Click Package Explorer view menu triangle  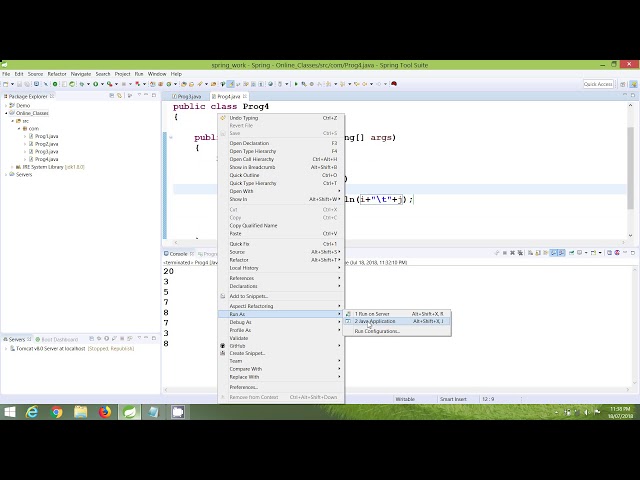(139, 96)
